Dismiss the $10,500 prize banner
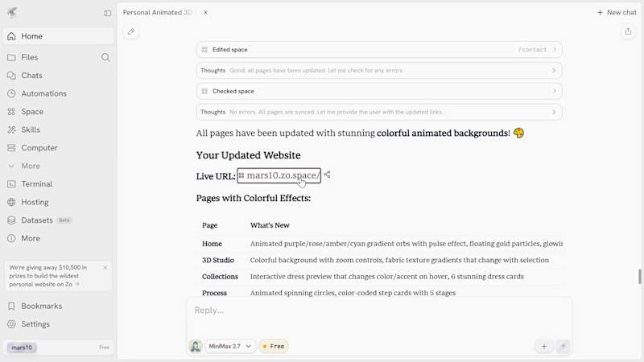The height and width of the screenshot is (362, 644). point(105,267)
